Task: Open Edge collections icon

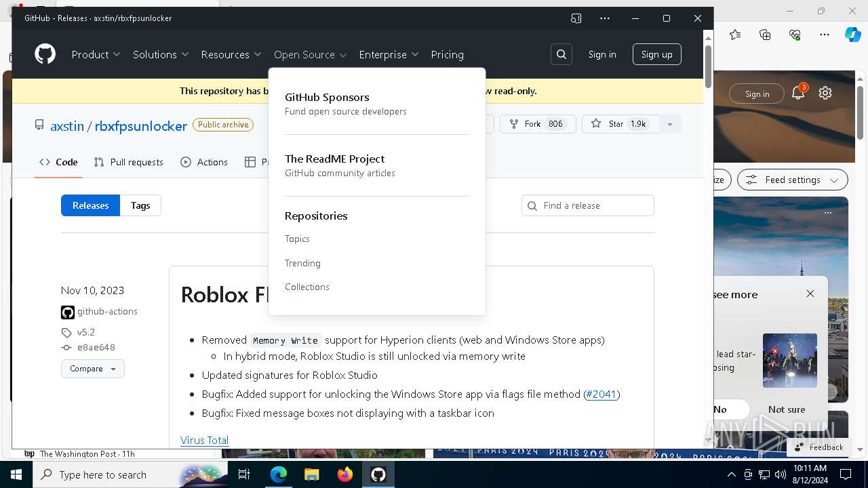Action: [x=766, y=35]
